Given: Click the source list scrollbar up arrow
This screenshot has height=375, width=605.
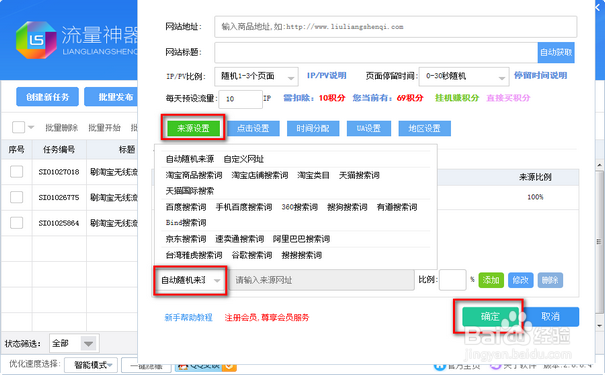Looking at the screenshot, I should tap(599, 165).
